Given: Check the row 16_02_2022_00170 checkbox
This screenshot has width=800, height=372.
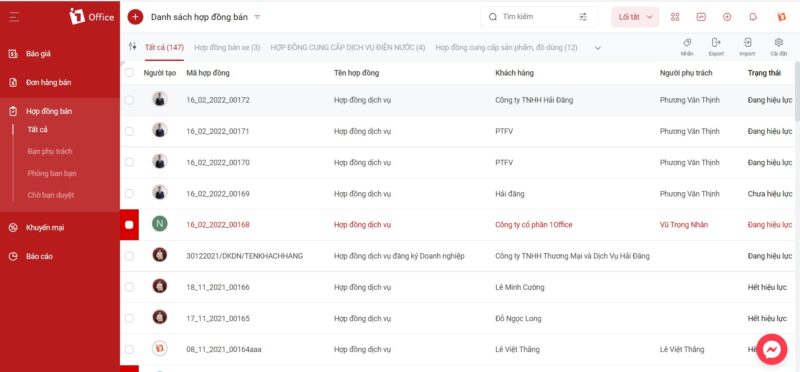Looking at the screenshot, I should click(x=129, y=162).
